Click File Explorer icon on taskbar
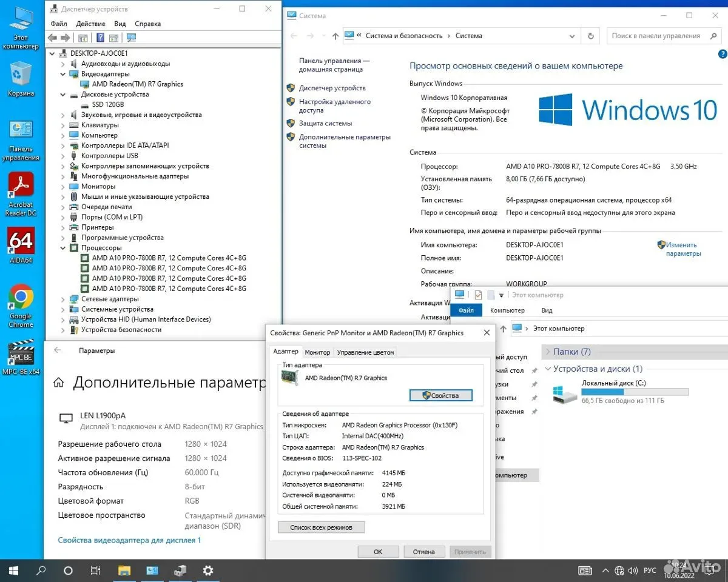 coord(124,570)
